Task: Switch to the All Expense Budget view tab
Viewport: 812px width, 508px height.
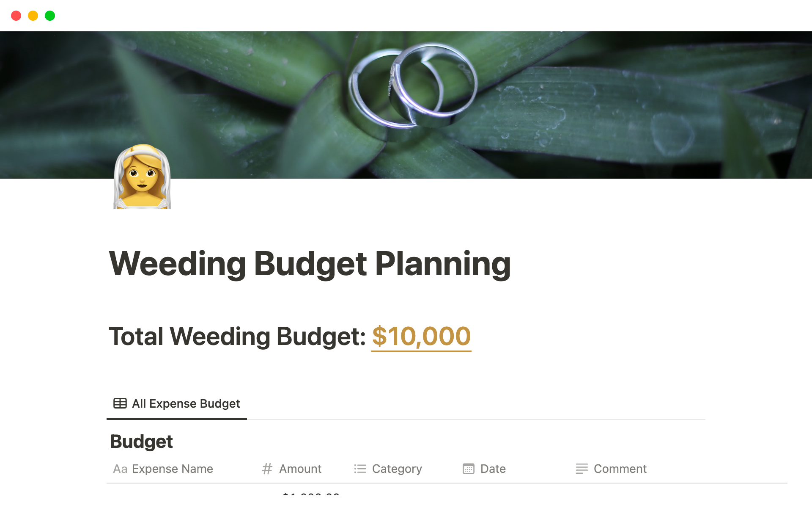Action: [186, 403]
